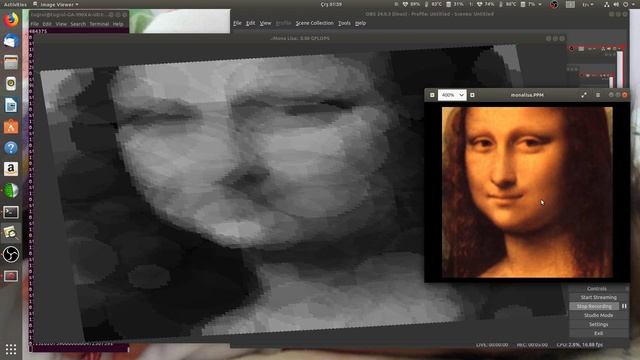The image size is (640, 360).
Task: Click the OBS tray indicator icon
Action: point(554,4)
